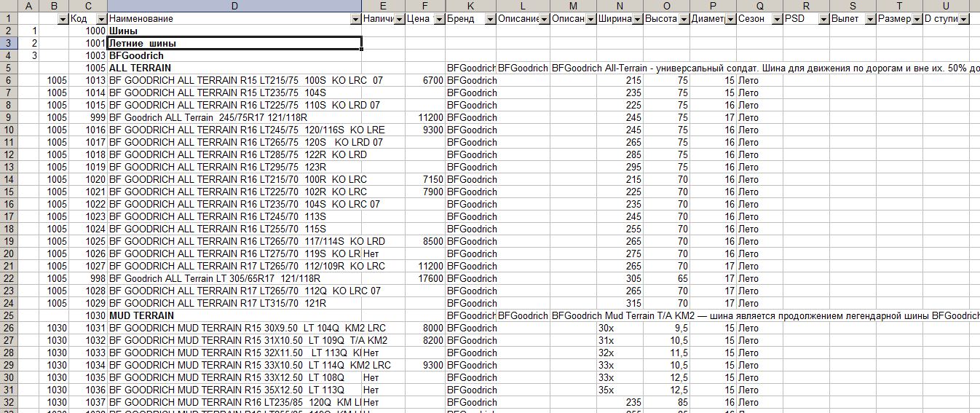Open the Сезон filter dropdown
This screenshot has width=980, height=413.
coord(777,19)
